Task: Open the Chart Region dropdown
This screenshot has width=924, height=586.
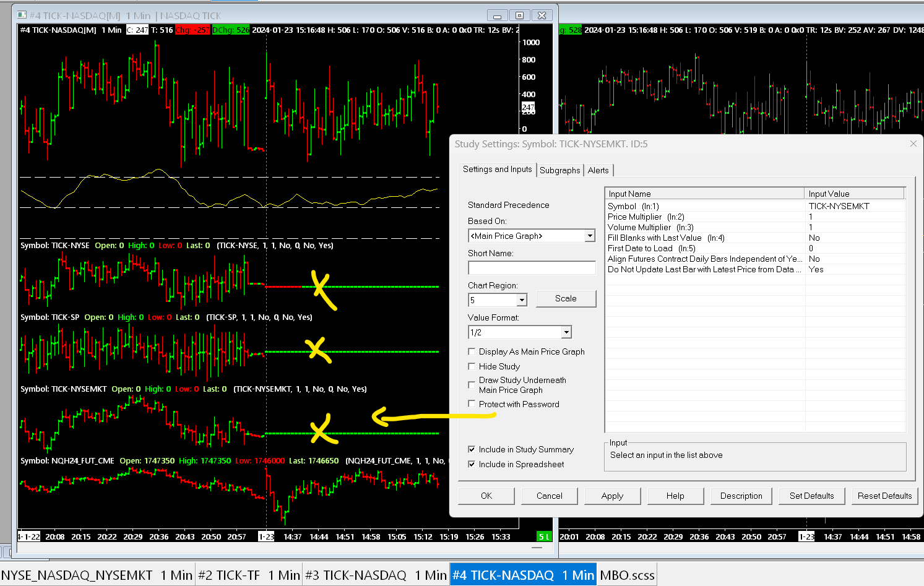Action: click(522, 300)
